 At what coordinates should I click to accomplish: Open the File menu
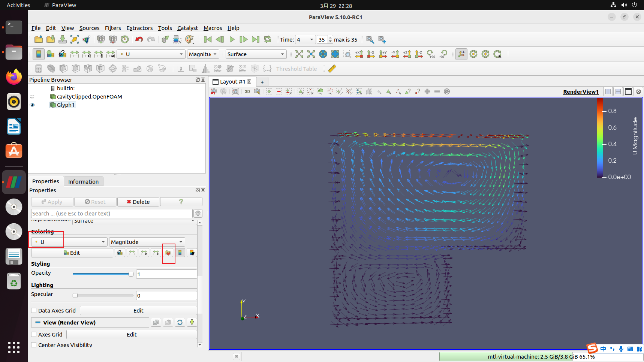36,28
